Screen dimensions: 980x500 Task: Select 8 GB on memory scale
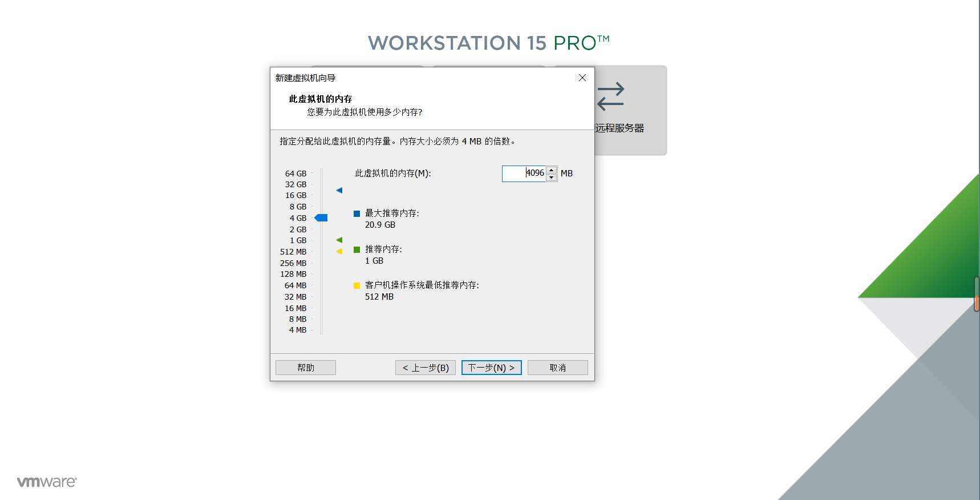pos(298,207)
